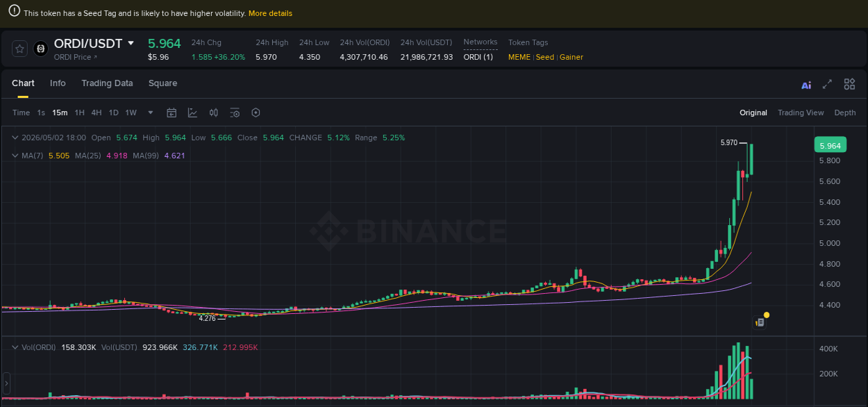Open the multi-chart layout grid icon
Image resolution: width=868 pixels, height=407 pixels.
[x=849, y=84]
